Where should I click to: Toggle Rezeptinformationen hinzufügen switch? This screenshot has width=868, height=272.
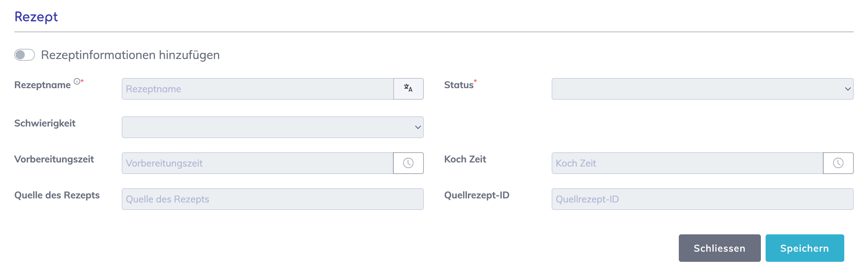point(24,55)
